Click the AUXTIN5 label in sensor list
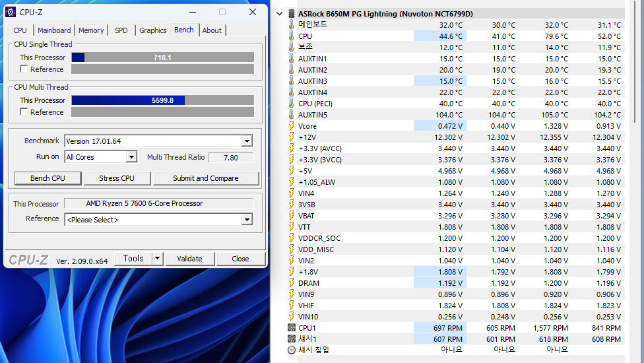This screenshot has height=363, width=644. [x=313, y=115]
